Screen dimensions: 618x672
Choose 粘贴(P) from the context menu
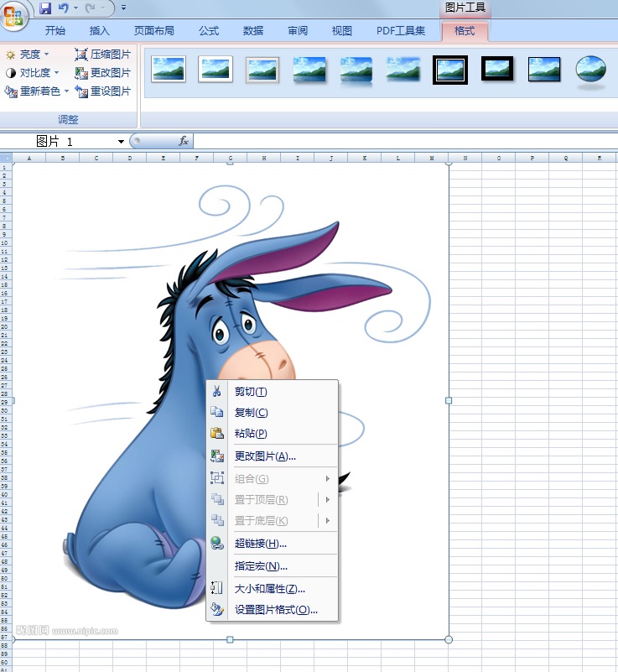tap(273, 433)
